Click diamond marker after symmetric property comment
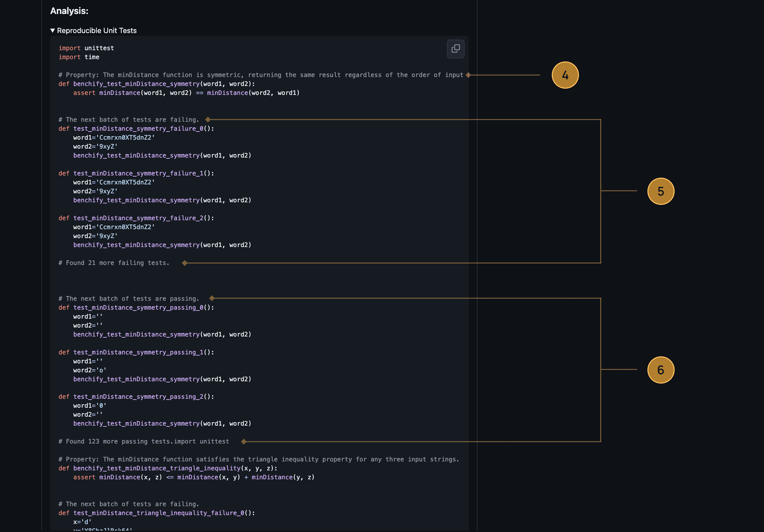 click(x=468, y=75)
